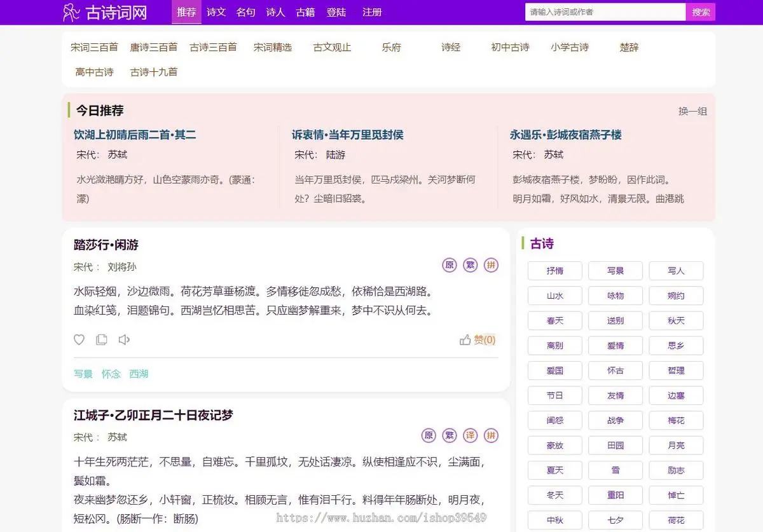Select the 春天 category in sidebar

[x=555, y=320]
